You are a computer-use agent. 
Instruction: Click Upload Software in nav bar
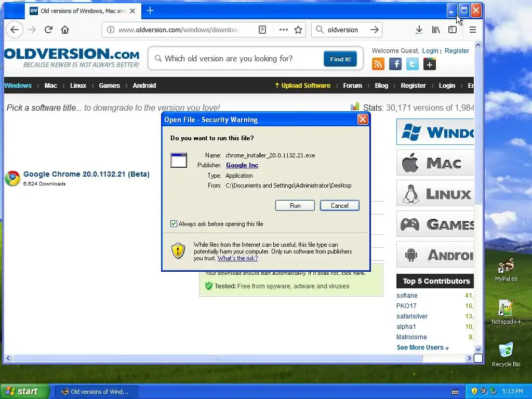(x=302, y=86)
